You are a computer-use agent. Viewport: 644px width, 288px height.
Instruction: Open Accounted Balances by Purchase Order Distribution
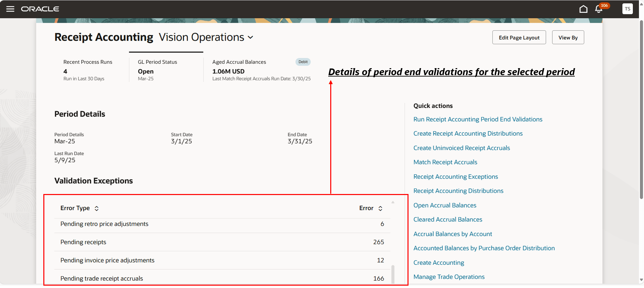coord(484,248)
